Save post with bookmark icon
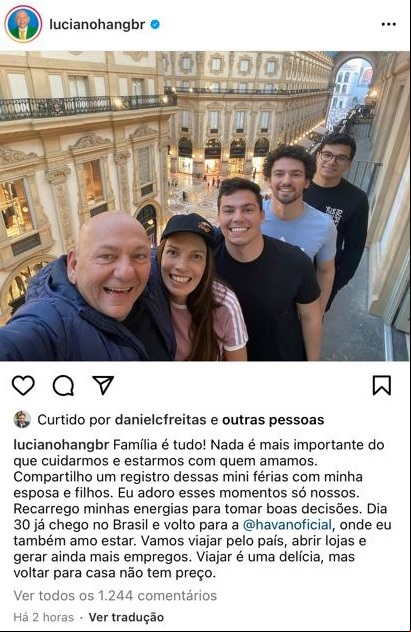 (381, 385)
